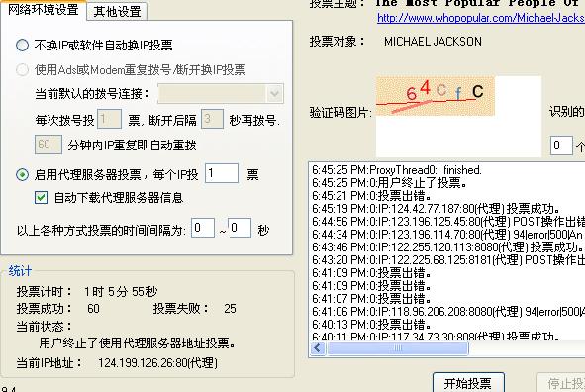Click the 每次拨号投 votes field
The height and width of the screenshot is (392, 585).
[109, 119]
